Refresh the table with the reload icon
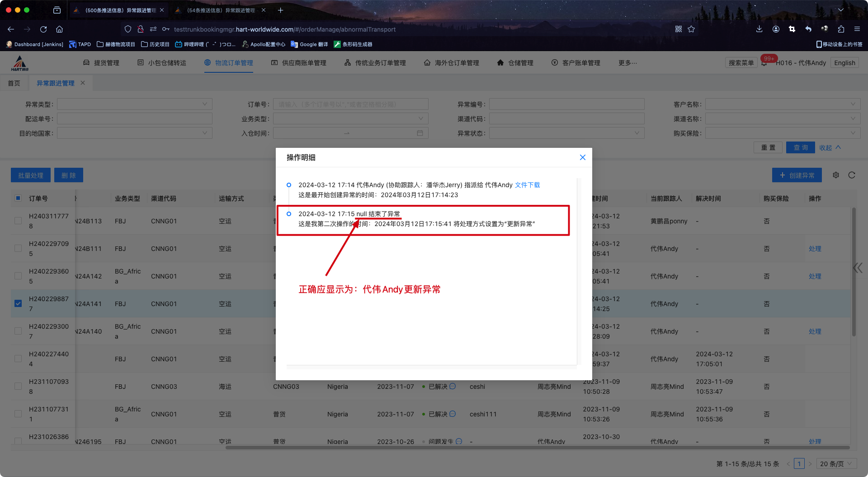The height and width of the screenshot is (477, 868). point(852,175)
